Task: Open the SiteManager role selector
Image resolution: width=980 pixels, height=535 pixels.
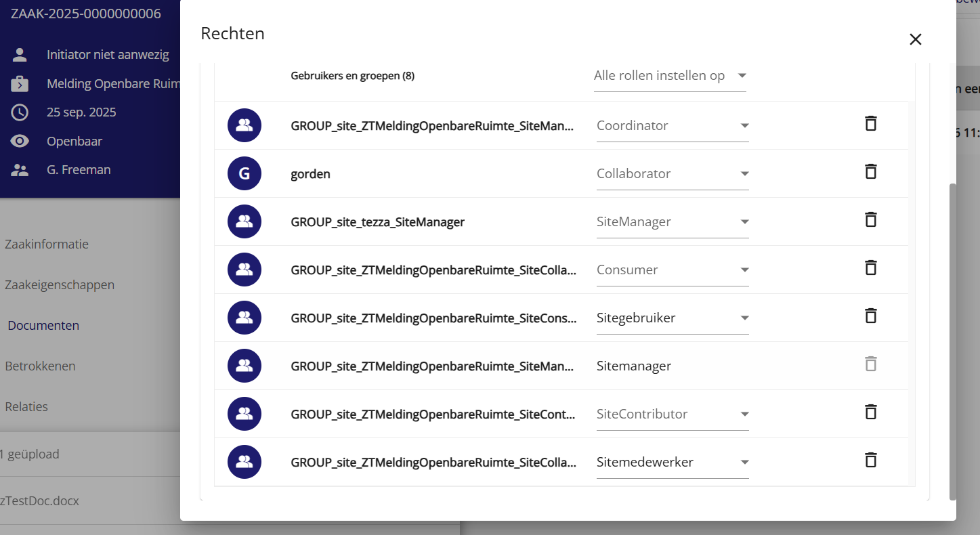Action: pos(672,222)
